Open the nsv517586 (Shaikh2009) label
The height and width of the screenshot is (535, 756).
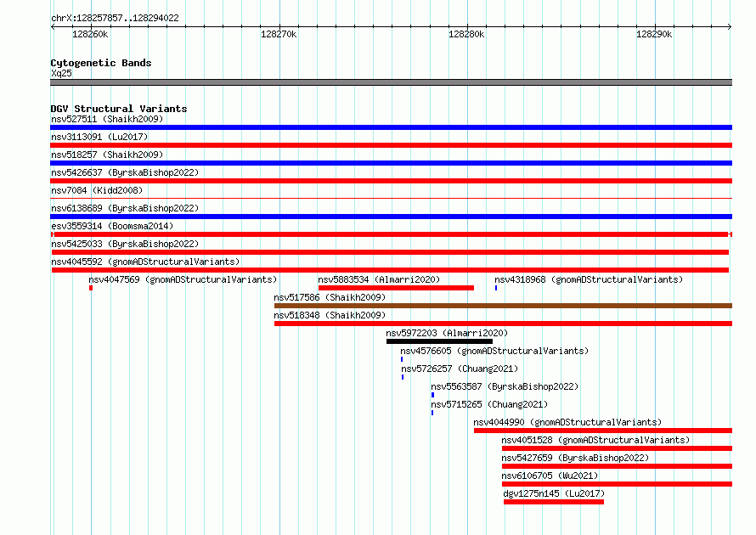click(330, 297)
